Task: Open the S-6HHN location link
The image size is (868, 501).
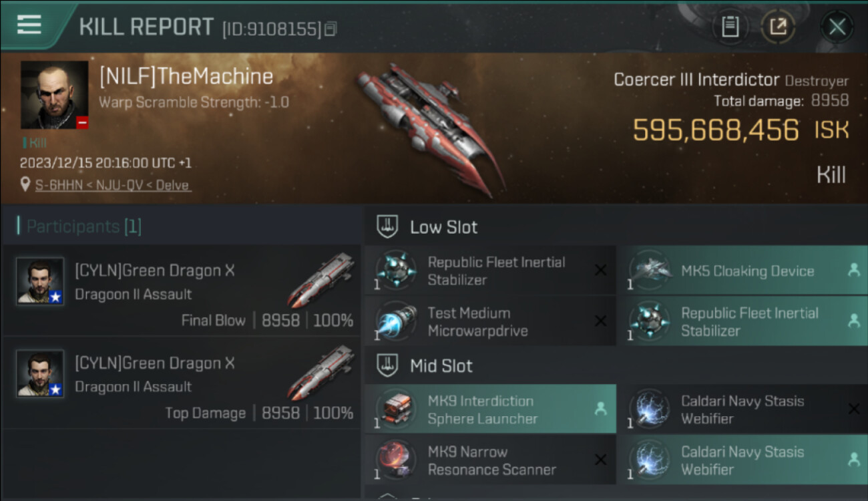Action: (x=113, y=185)
